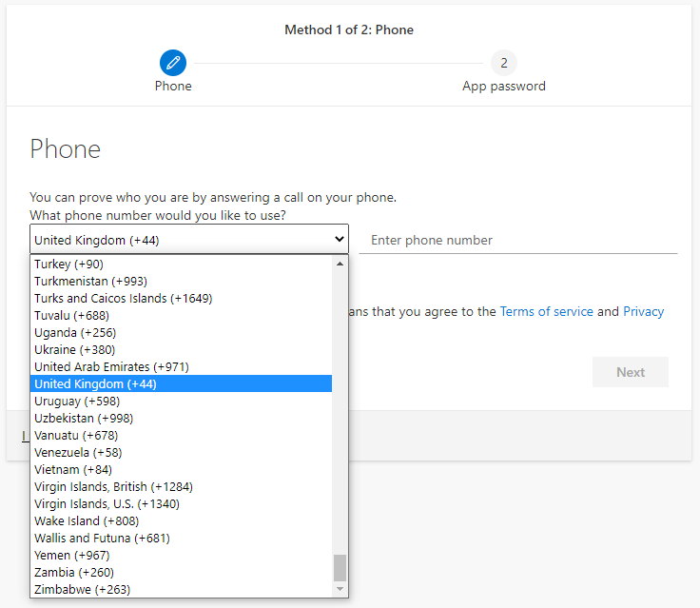Pick Venezuela (+58)
This screenshot has height=608, width=700.
point(181,453)
